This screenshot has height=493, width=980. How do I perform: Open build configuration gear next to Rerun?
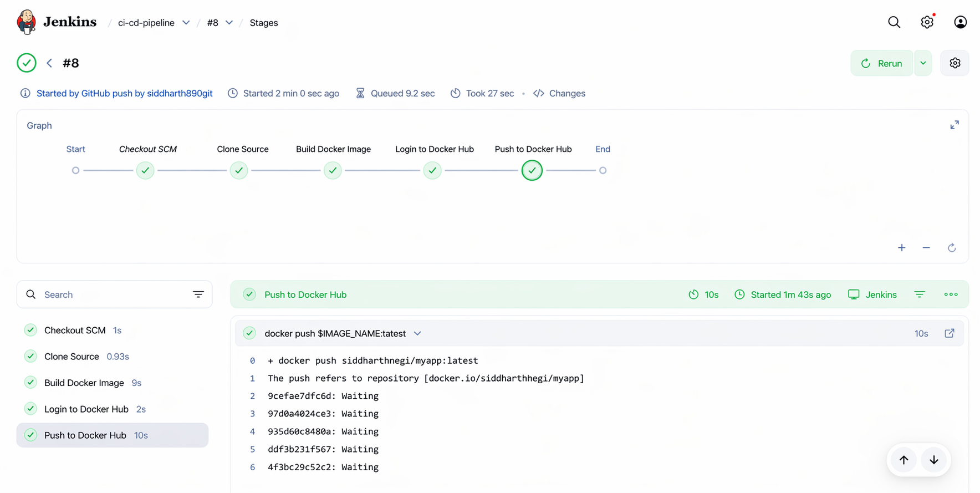click(x=955, y=63)
